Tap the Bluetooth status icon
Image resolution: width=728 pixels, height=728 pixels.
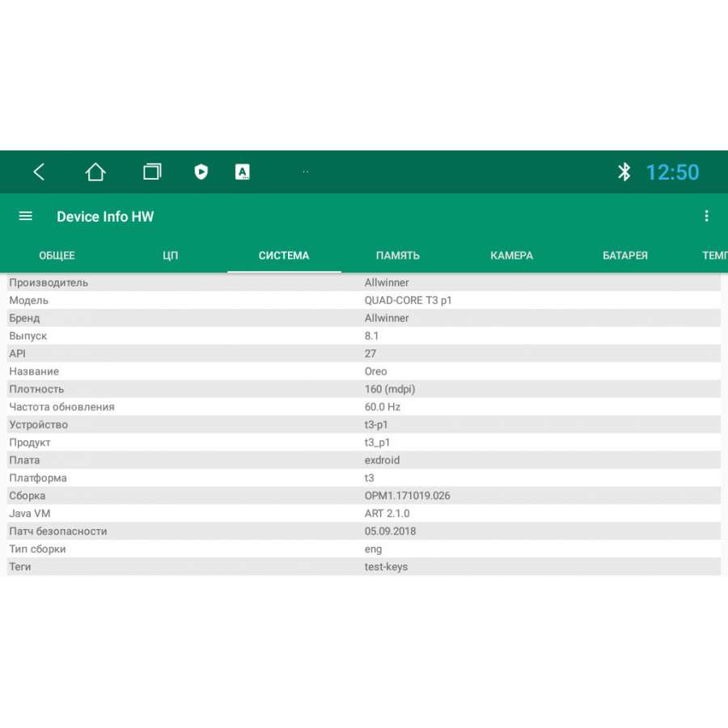point(624,171)
